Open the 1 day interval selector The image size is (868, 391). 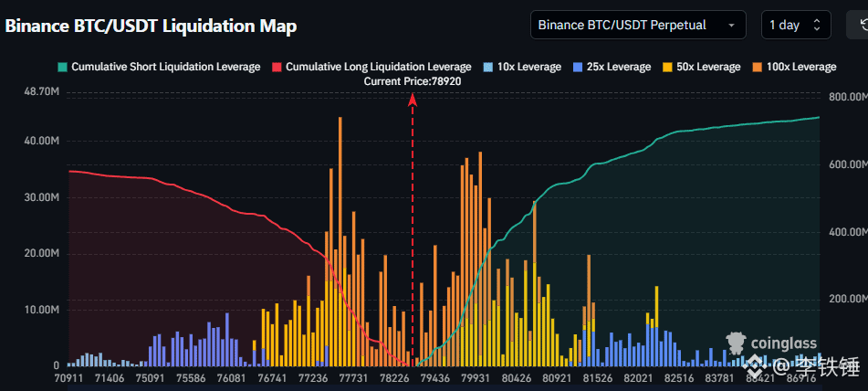tap(796, 25)
